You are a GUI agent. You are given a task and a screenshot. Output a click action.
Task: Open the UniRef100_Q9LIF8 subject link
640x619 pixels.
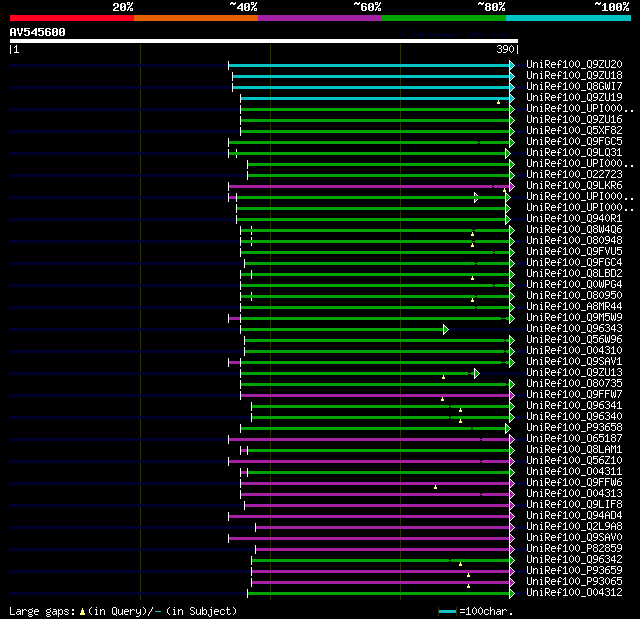pos(574,505)
